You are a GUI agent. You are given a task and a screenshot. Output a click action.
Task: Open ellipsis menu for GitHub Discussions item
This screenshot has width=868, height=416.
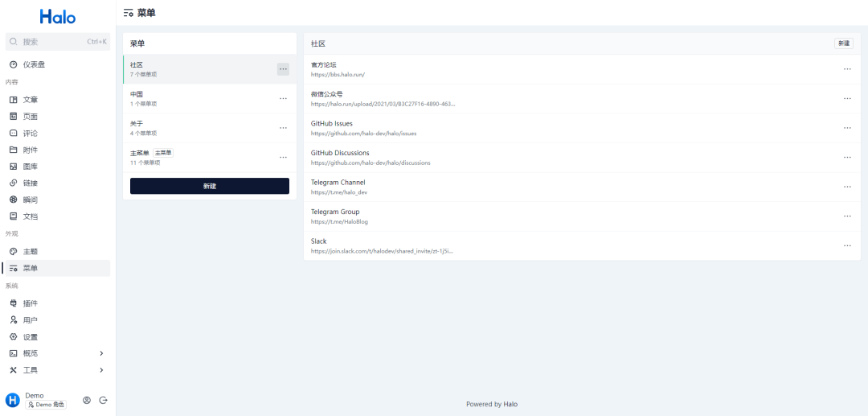point(847,158)
